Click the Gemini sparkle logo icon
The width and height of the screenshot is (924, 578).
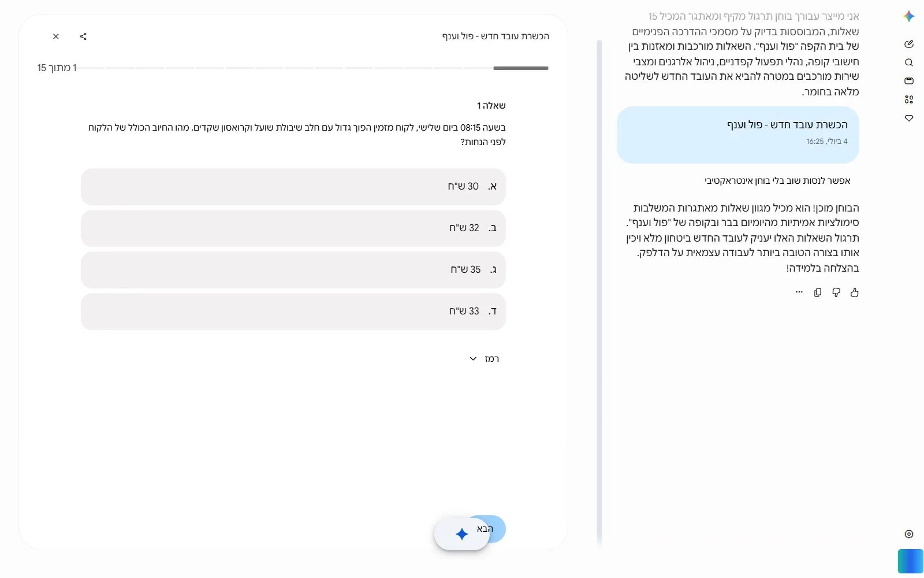point(909,16)
